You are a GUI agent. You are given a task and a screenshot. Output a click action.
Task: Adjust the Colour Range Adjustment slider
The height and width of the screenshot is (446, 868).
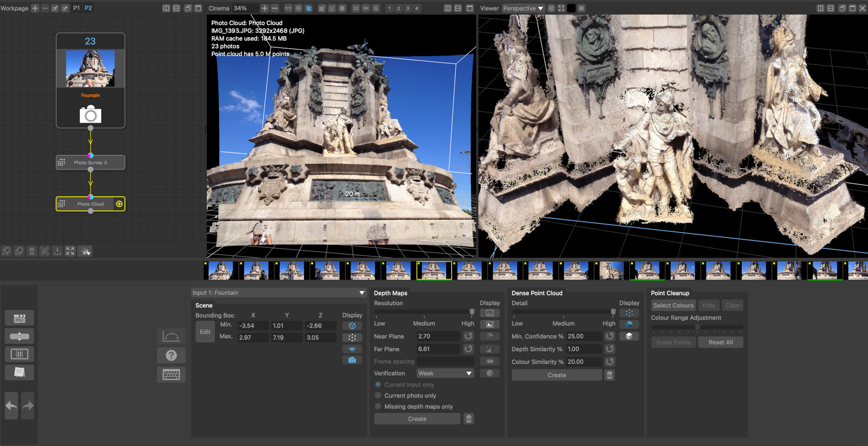(697, 327)
